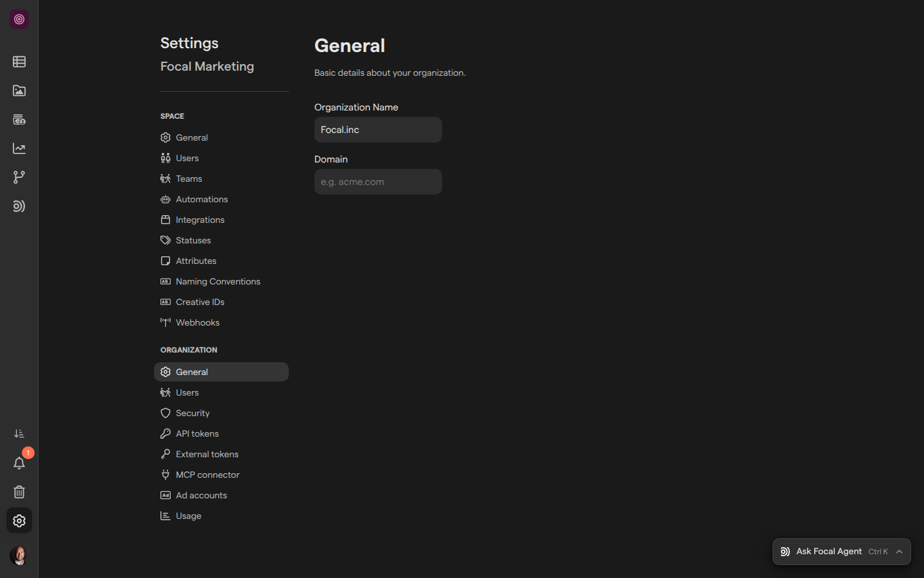Image resolution: width=924 pixels, height=578 pixels.
Task: Open Organization Users settings
Action: (221, 392)
